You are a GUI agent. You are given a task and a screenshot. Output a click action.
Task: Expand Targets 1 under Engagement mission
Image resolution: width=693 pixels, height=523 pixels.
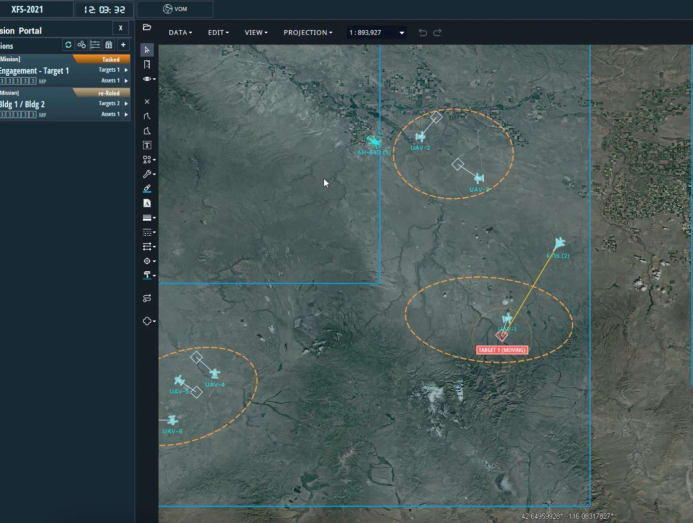[125, 70]
